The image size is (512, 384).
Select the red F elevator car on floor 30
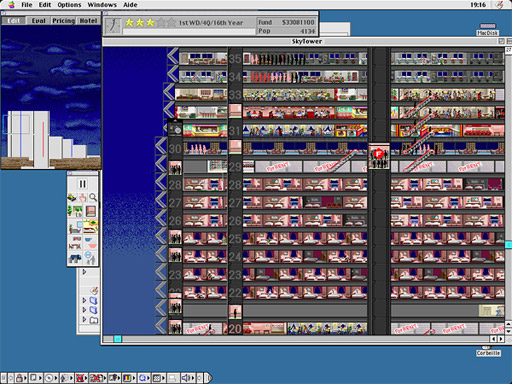379,156
